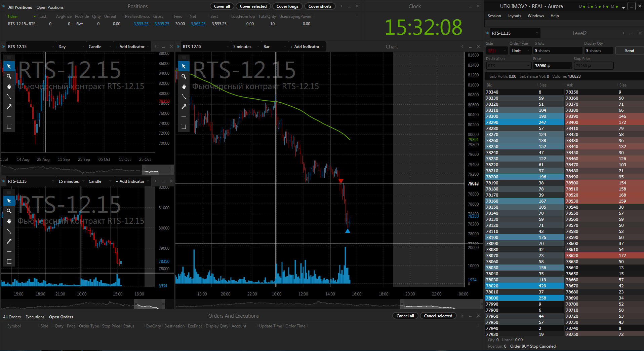Open the 15 minutes timeframe dropdown

[x=71, y=181]
